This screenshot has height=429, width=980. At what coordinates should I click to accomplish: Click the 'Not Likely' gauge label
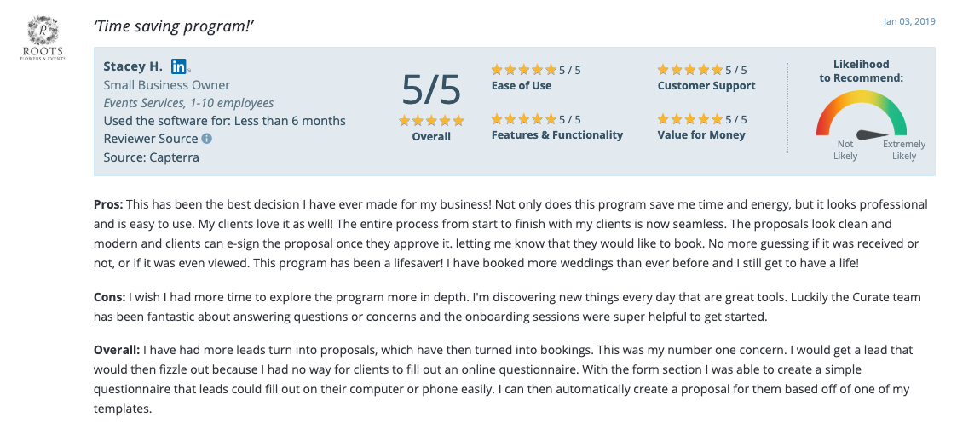(845, 150)
